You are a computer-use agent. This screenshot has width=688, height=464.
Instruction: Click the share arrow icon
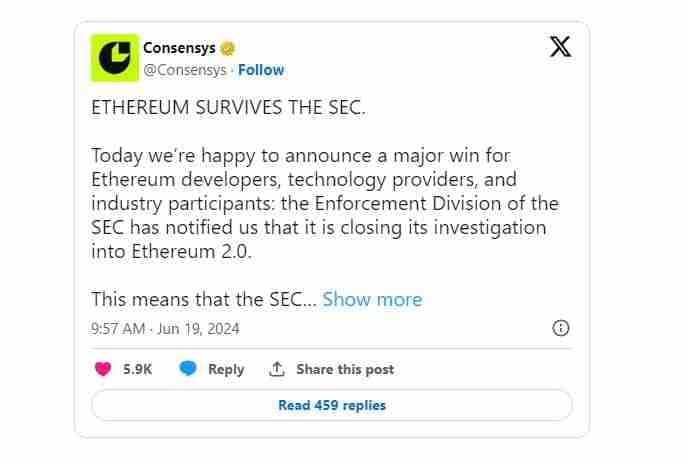click(x=277, y=369)
